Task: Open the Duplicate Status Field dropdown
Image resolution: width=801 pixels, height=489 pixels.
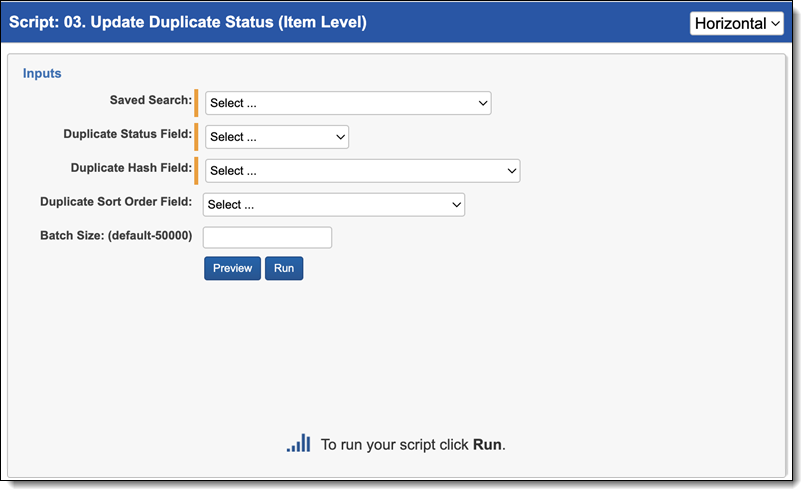Action: point(277,137)
